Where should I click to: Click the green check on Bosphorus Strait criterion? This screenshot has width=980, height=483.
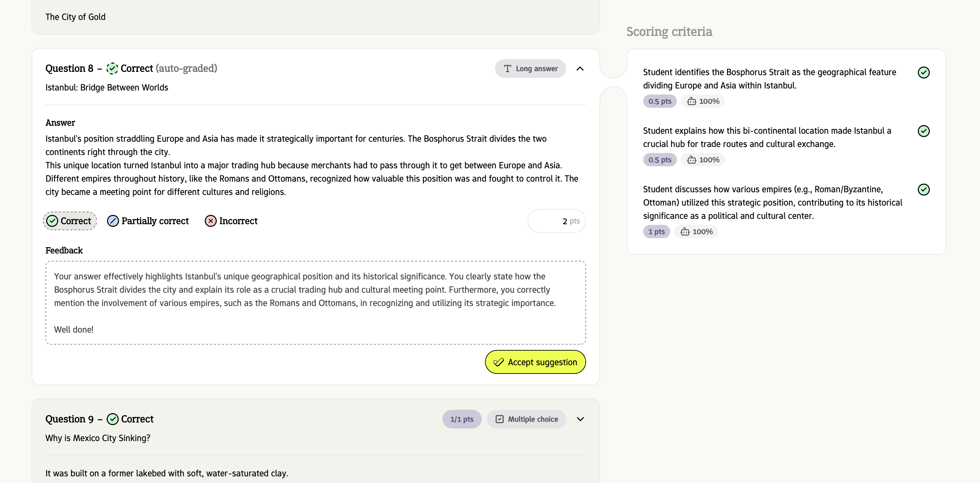923,72
